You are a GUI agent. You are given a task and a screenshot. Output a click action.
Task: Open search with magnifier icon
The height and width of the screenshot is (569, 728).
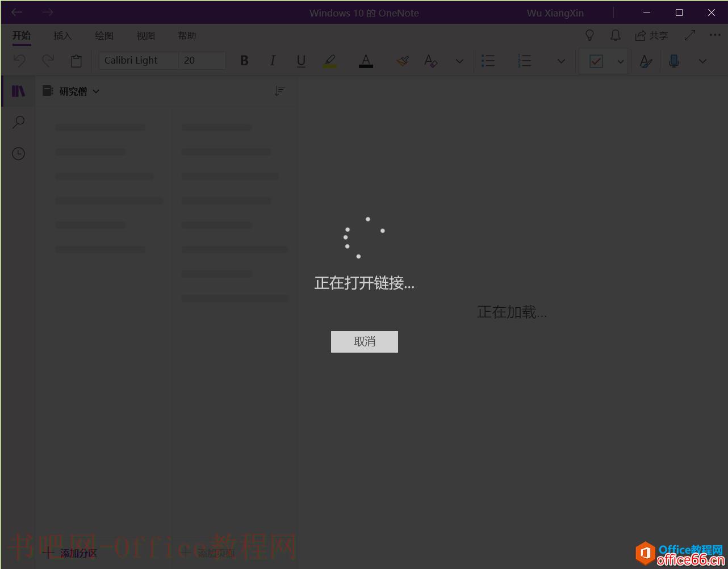(18, 122)
